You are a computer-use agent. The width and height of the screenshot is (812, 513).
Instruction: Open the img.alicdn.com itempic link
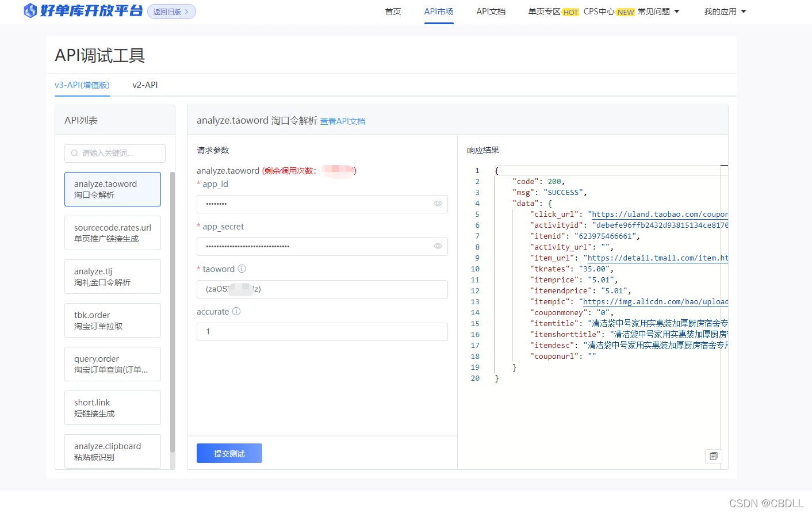656,302
